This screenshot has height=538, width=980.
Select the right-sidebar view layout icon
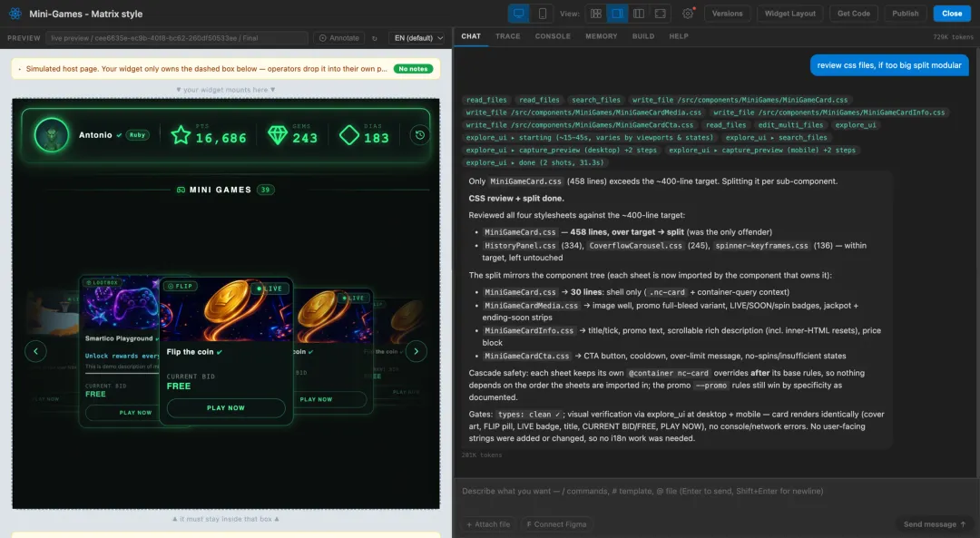[x=617, y=13]
